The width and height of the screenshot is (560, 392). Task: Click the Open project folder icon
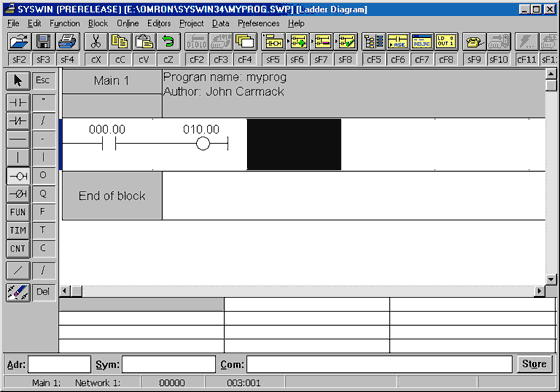coord(19,41)
